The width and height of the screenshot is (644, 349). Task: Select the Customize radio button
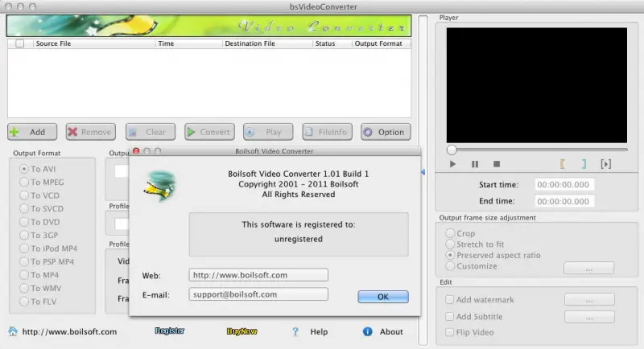450,266
